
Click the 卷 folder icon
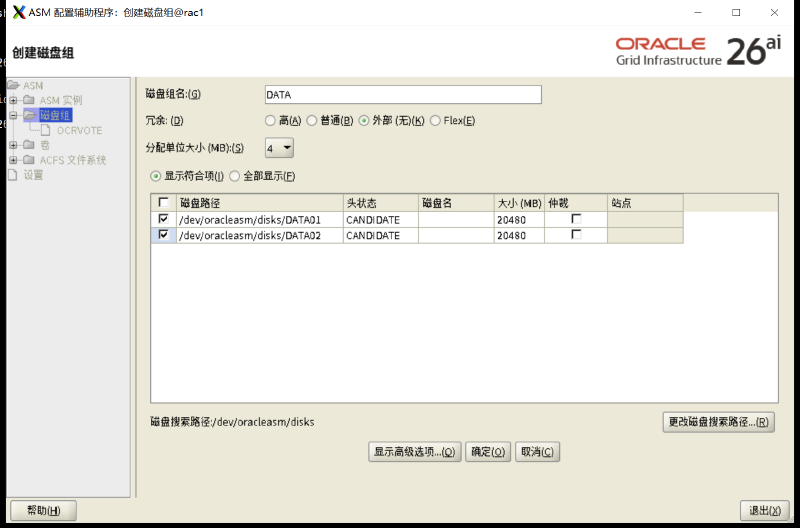coord(29,145)
